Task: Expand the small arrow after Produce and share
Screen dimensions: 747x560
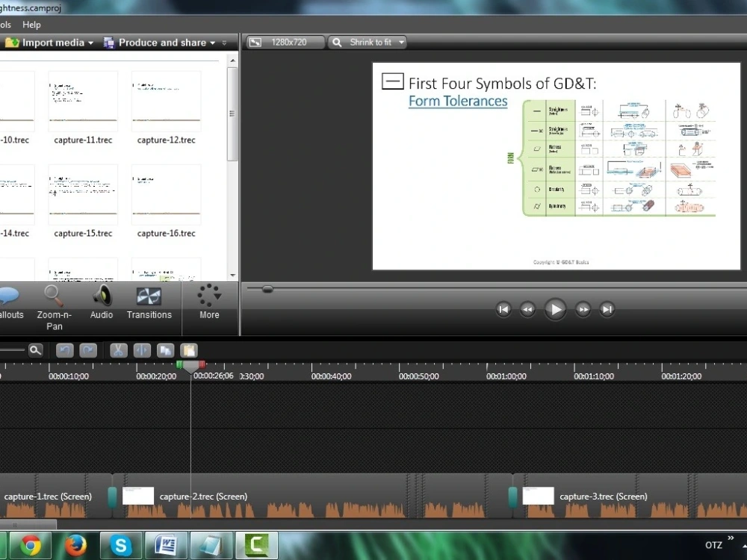Action: pos(224,43)
